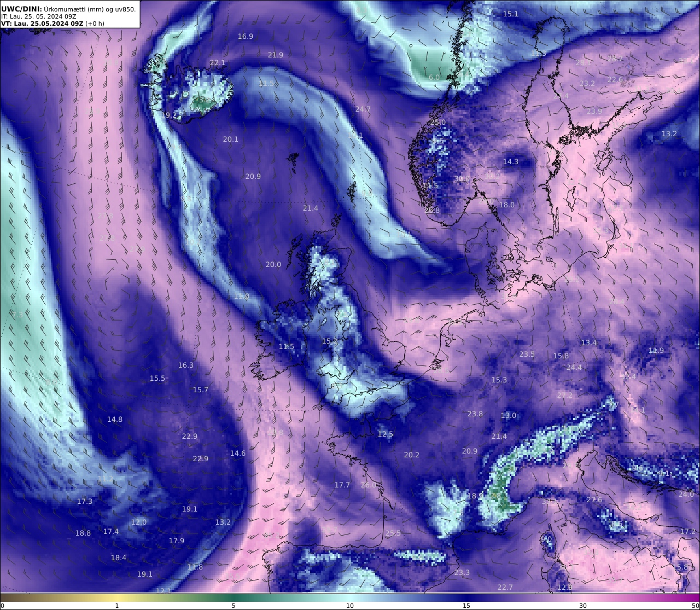Viewport: 700px width, 610px height.
Task: Click the 24.7 value label
Action: coord(363,109)
